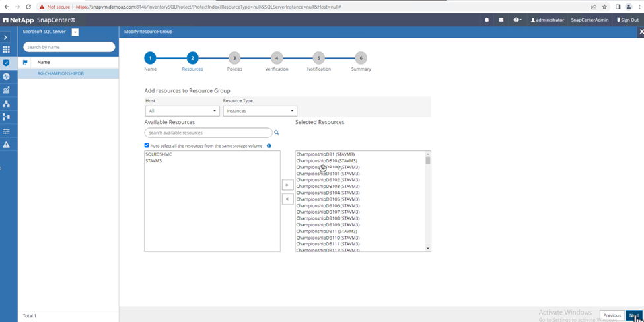This screenshot has width=644, height=322.
Task: Go to wizard step 4 Verification
Action: pyautogui.click(x=277, y=58)
